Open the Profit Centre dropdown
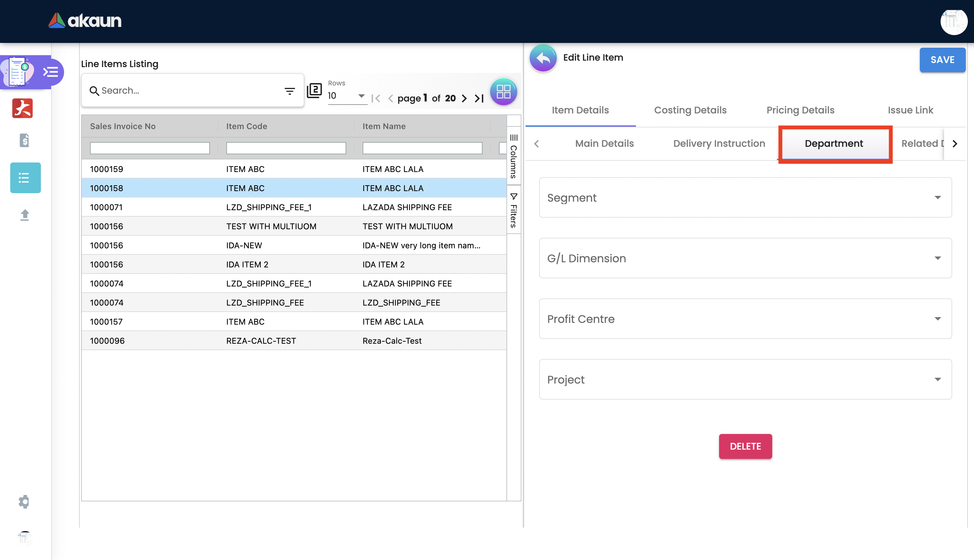The height and width of the screenshot is (560, 974). click(745, 319)
